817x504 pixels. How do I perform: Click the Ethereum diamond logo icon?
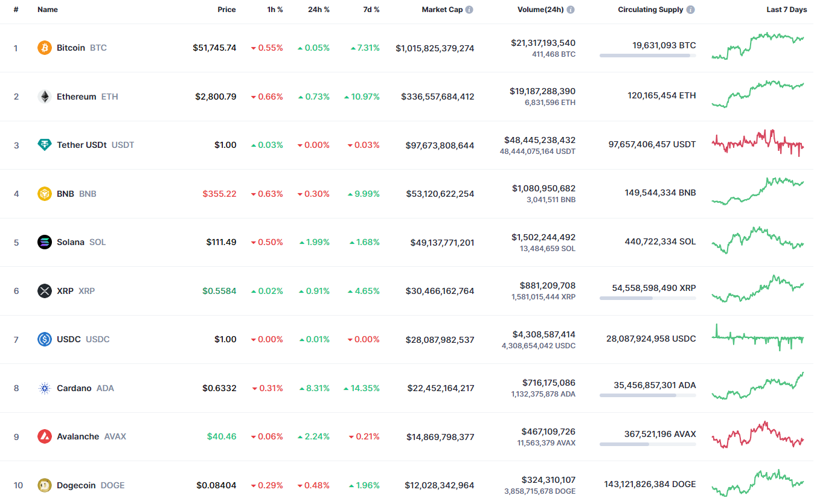click(x=45, y=97)
